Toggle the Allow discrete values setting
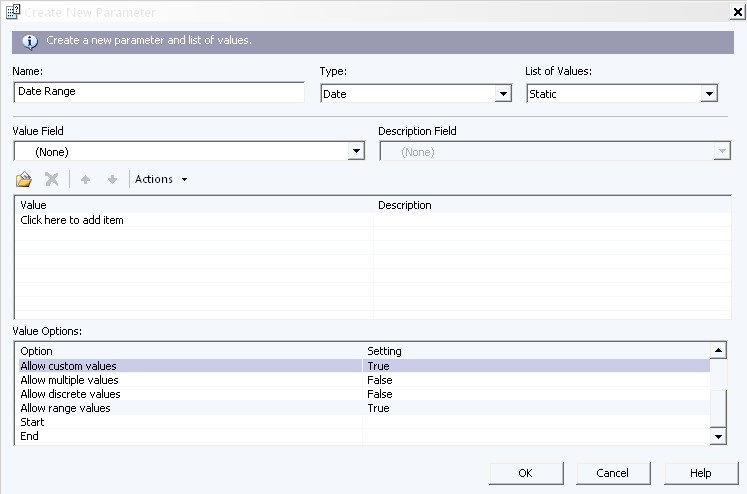Screen dimensions: 747x494 click(x=536, y=394)
